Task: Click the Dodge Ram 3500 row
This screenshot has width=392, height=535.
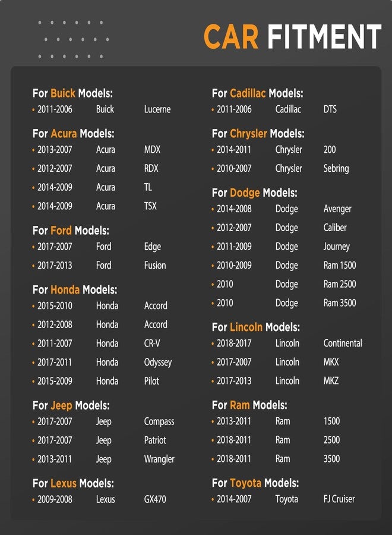Action: point(283,303)
